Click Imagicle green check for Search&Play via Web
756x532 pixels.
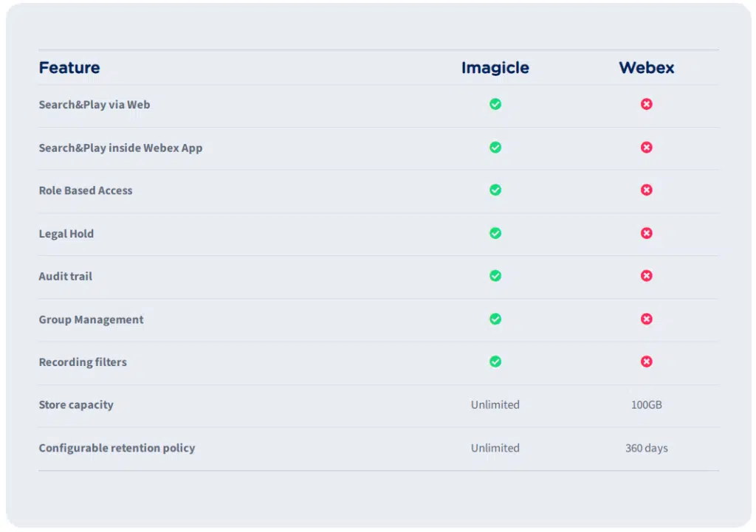pos(495,104)
